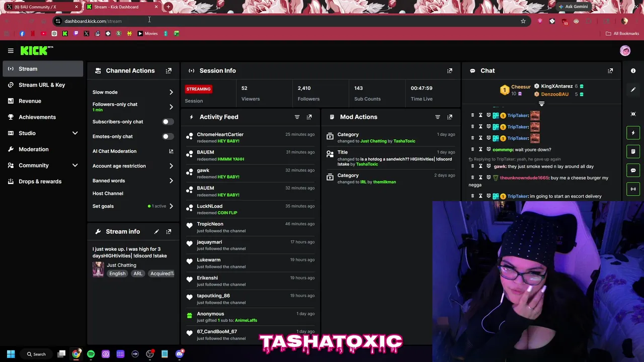Open the Achievements page
This screenshot has height=362, width=644.
43,117
